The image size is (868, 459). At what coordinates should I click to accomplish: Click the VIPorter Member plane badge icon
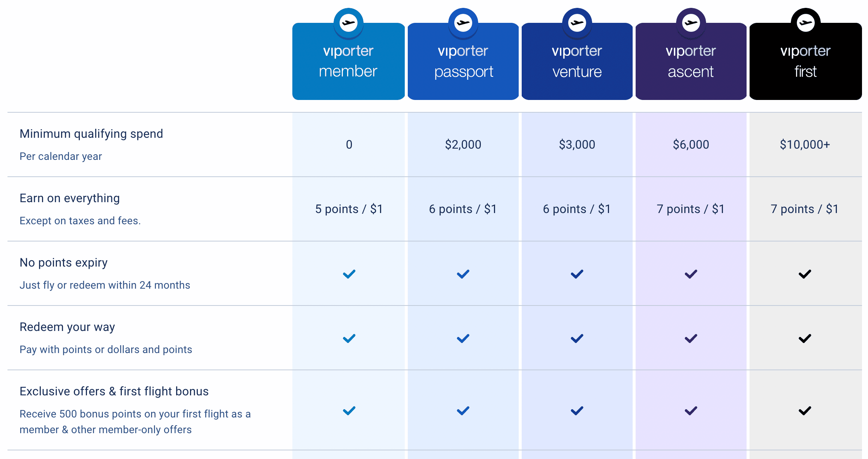click(x=349, y=23)
